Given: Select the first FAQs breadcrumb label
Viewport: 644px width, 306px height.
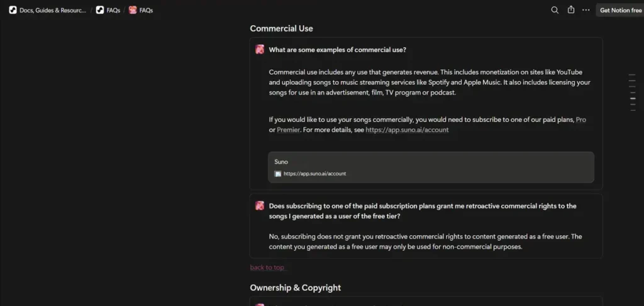Looking at the screenshot, I should 113,10.
